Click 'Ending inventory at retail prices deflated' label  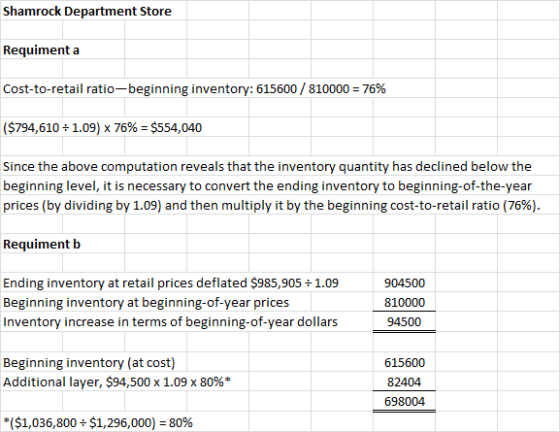point(171,283)
